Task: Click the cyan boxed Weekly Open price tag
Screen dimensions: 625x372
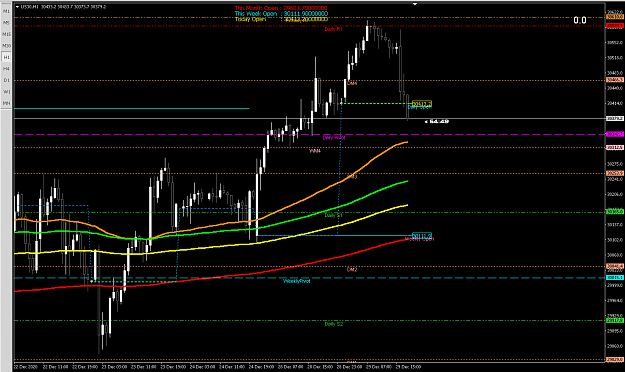Action: pos(422,236)
